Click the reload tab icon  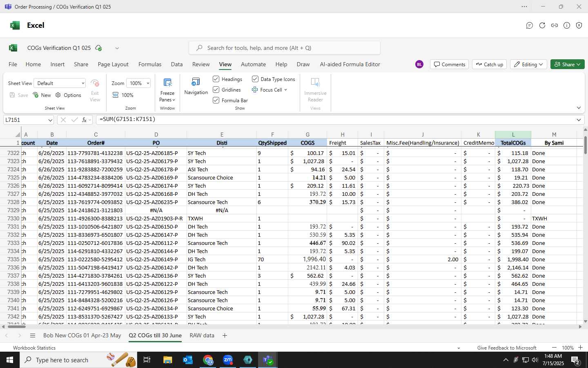[542, 25]
